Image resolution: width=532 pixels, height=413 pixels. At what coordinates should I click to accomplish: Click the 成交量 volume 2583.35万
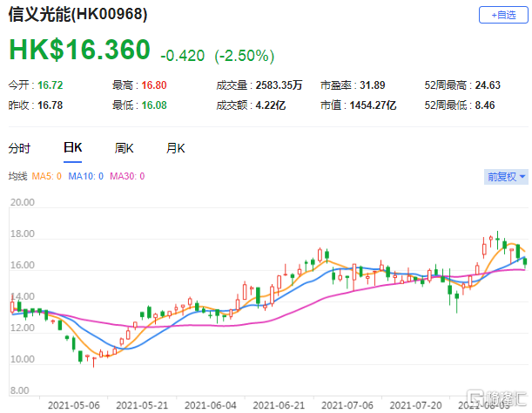[x=279, y=85]
